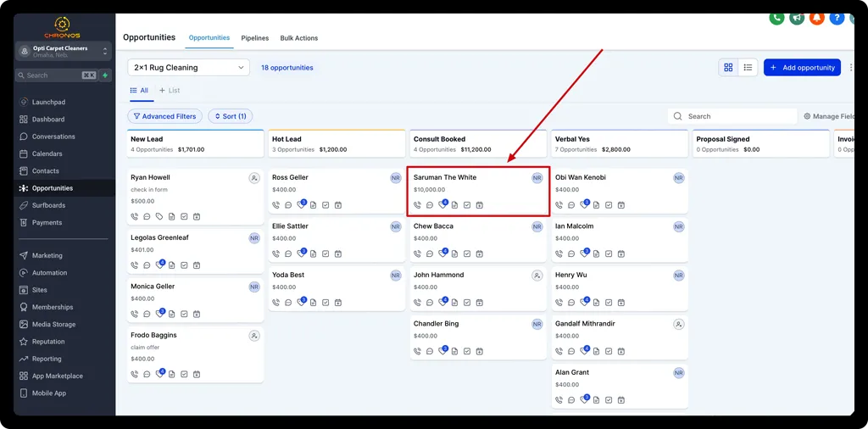Click the task checkbox icon on Henry Wu's card

click(609, 302)
